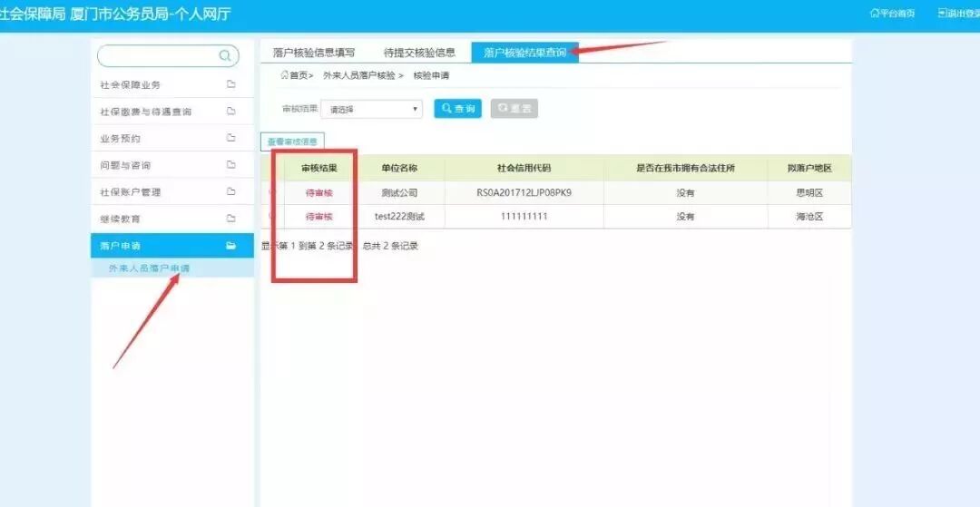
Task: Click the folder icon beside 社保账户管理
Action: tap(230, 191)
